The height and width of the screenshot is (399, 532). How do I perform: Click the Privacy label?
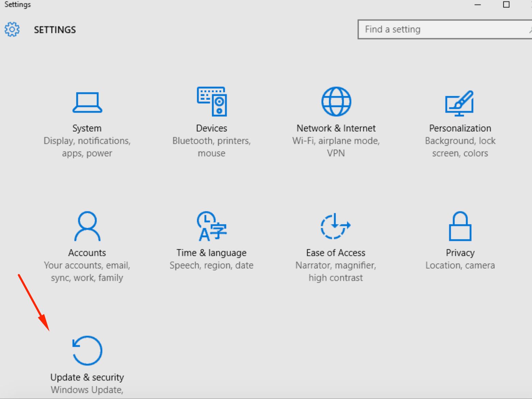point(460,253)
